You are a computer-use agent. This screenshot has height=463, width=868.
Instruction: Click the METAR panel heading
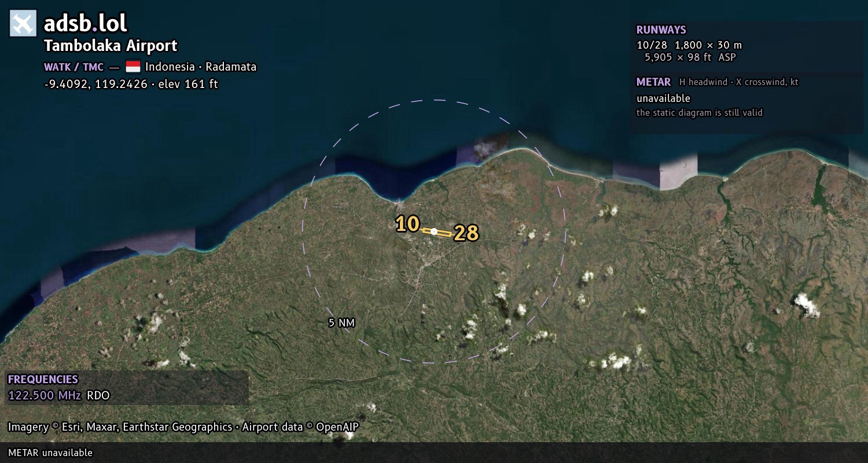pyautogui.click(x=653, y=82)
